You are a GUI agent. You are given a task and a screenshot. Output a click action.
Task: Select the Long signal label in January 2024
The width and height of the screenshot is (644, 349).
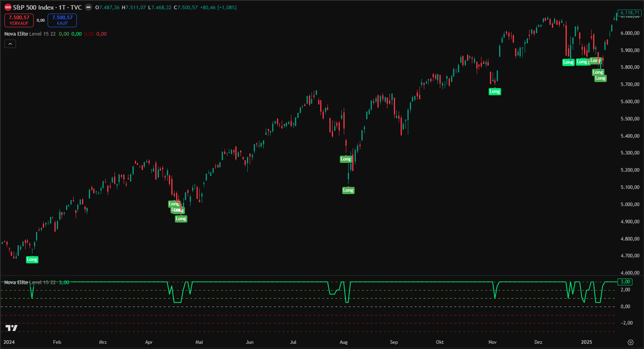pos(32,260)
